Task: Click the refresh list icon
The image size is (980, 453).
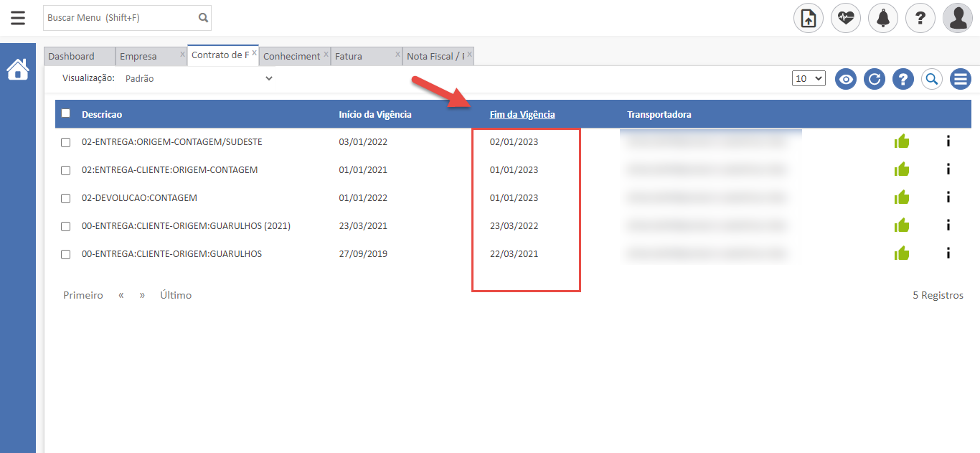Action: [875, 79]
